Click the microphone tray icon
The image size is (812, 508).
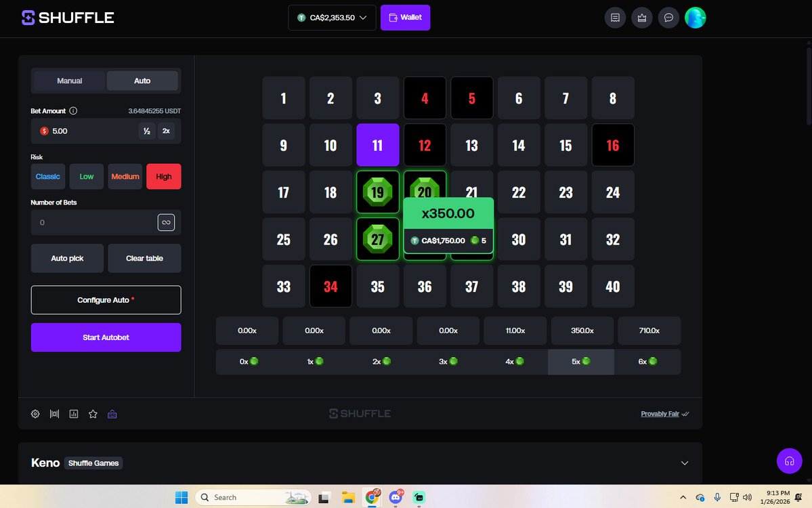[x=717, y=498]
